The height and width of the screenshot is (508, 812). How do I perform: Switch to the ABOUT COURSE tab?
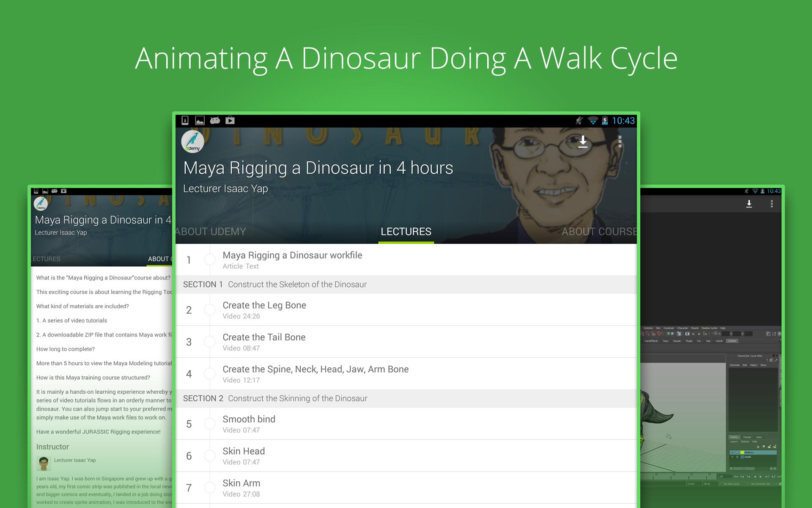(x=598, y=232)
